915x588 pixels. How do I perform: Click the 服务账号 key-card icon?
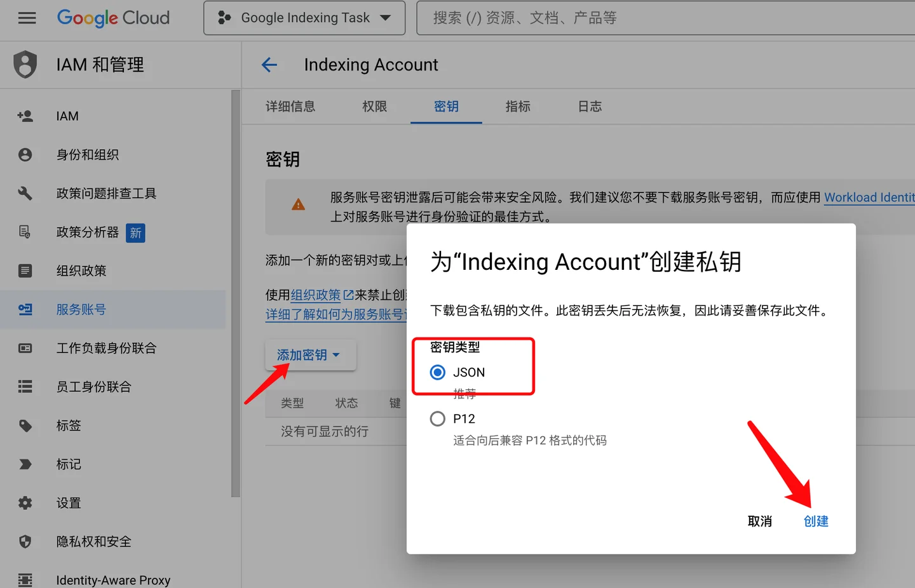[25, 310]
